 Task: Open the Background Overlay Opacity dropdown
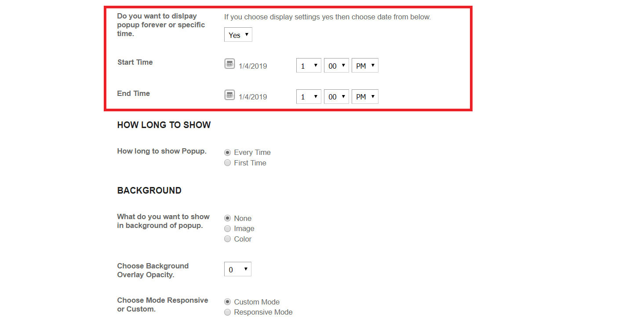tap(237, 269)
